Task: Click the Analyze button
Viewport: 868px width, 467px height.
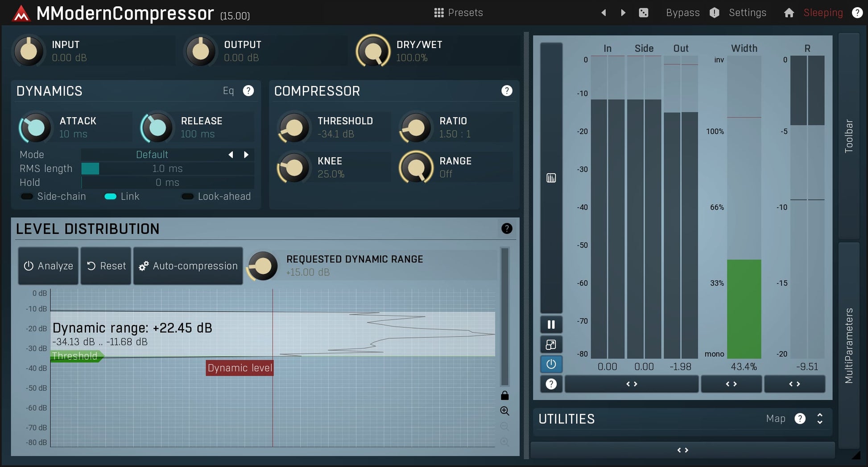Action: (48, 266)
